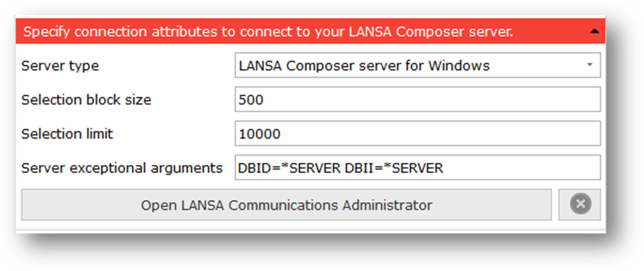This screenshot has height=271, width=644.
Task: Click the Server exceptional arguments label
Action: [x=122, y=168]
